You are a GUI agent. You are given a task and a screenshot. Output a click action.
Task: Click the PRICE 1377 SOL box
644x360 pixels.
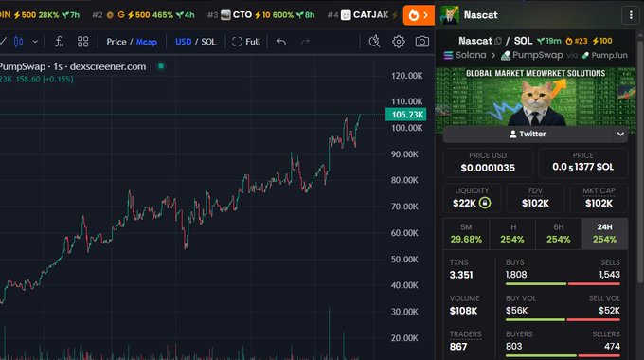(x=582, y=162)
